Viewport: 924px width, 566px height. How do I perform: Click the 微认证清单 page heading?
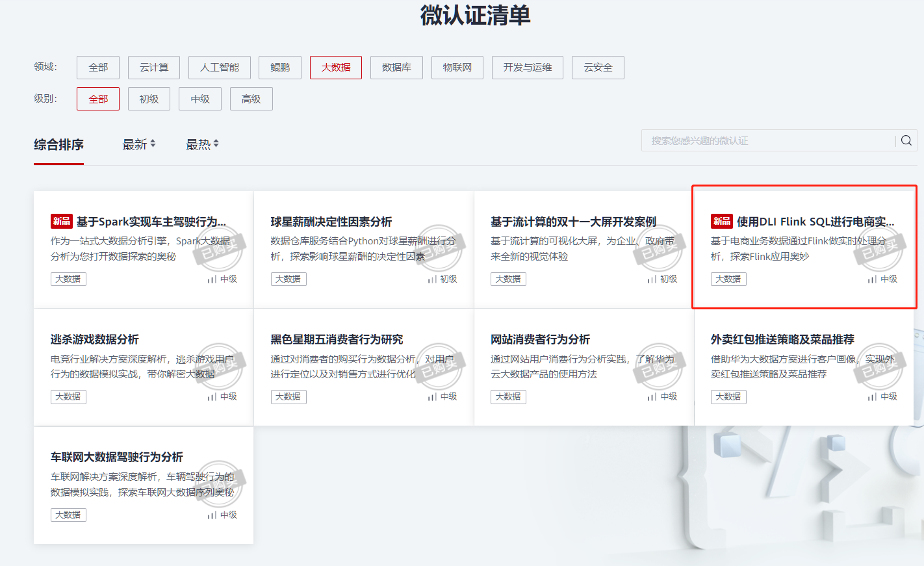tap(476, 15)
